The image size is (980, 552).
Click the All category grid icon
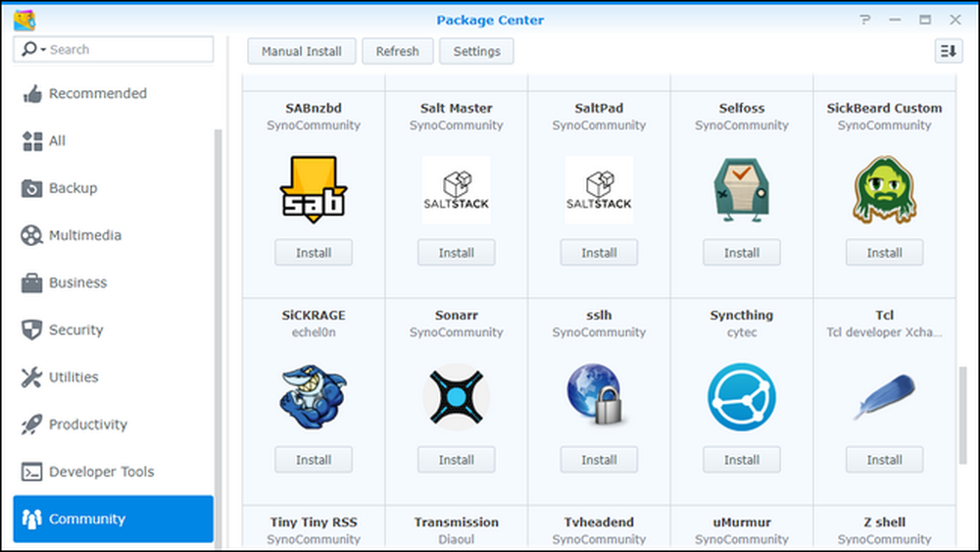[32, 141]
